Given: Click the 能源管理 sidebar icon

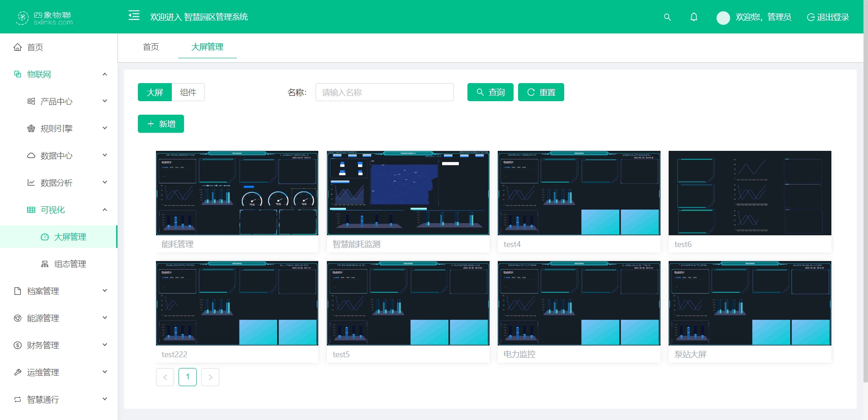Looking at the screenshot, I should coord(18,318).
